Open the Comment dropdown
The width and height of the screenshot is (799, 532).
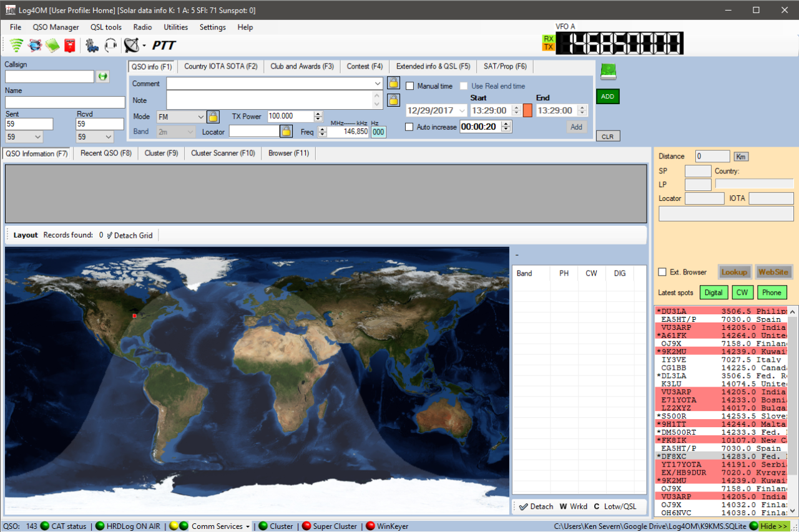(378, 84)
